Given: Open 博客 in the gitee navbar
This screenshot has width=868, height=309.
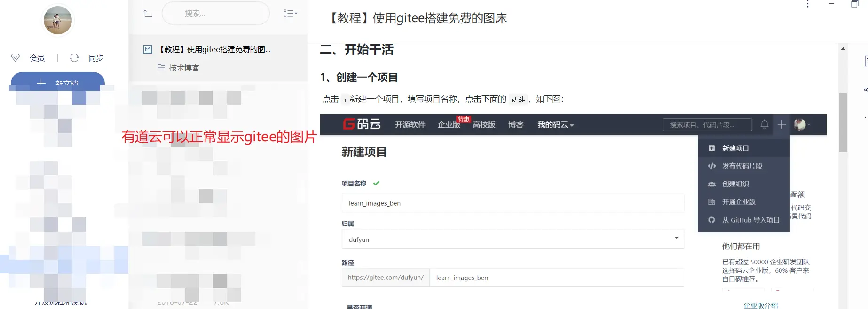Looking at the screenshot, I should click(x=516, y=124).
